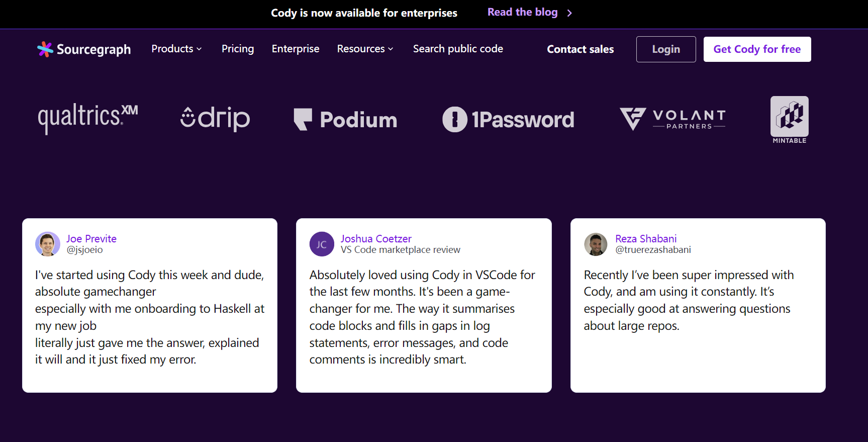The width and height of the screenshot is (868, 442).
Task: Click the 1Password logo
Action: (x=508, y=120)
